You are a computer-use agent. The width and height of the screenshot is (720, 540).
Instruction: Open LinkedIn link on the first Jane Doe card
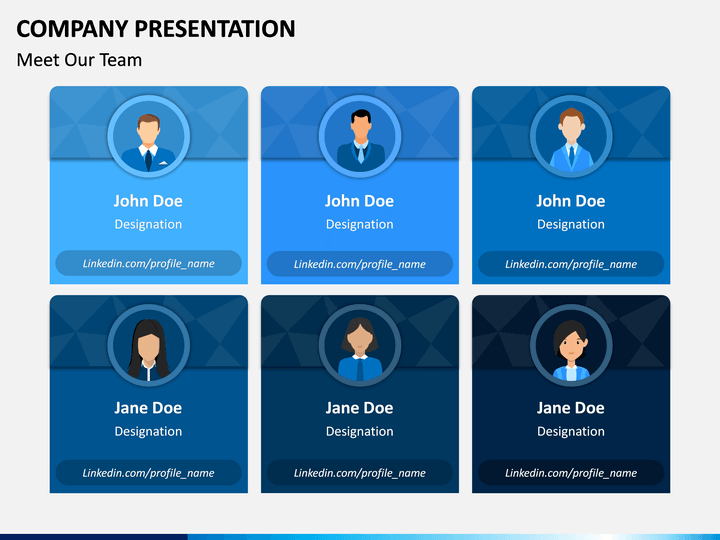click(148, 472)
